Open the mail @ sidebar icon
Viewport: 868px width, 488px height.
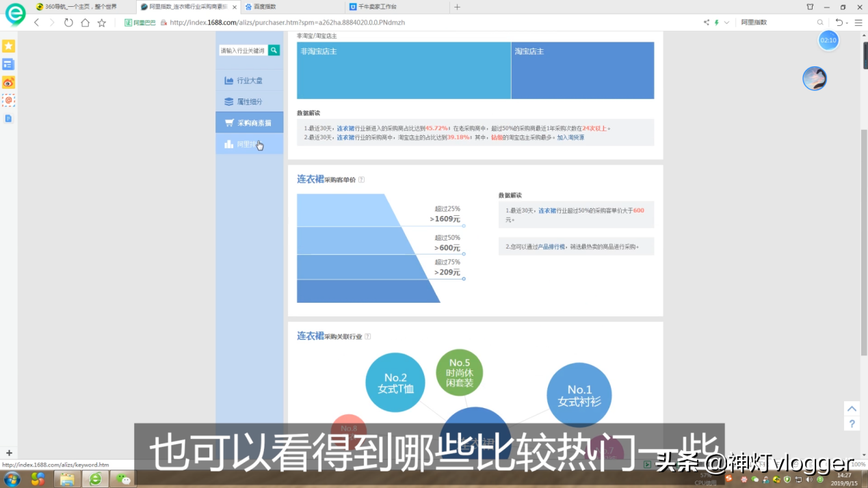8,100
